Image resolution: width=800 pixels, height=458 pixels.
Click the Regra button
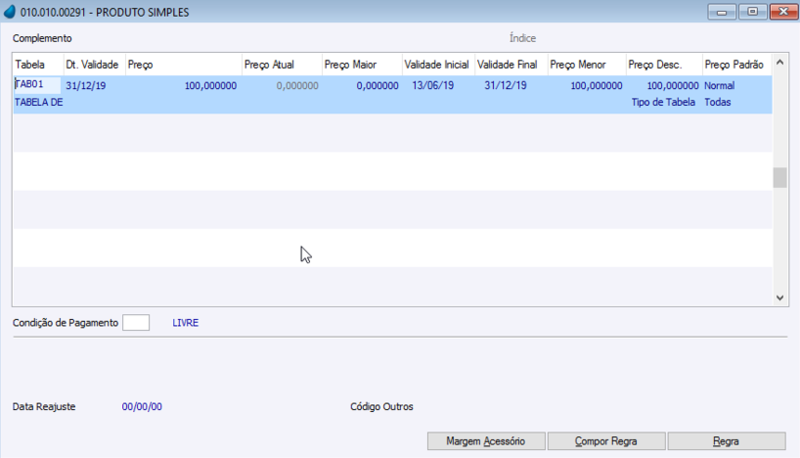click(726, 441)
